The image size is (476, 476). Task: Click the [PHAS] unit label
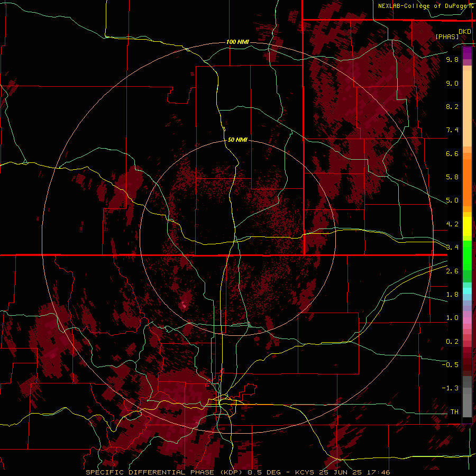point(447,36)
